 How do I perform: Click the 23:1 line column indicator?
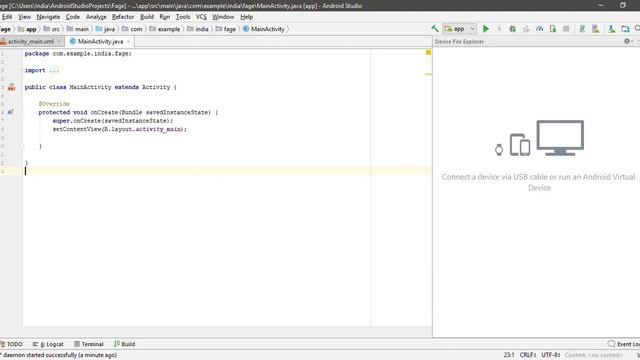pos(509,355)
